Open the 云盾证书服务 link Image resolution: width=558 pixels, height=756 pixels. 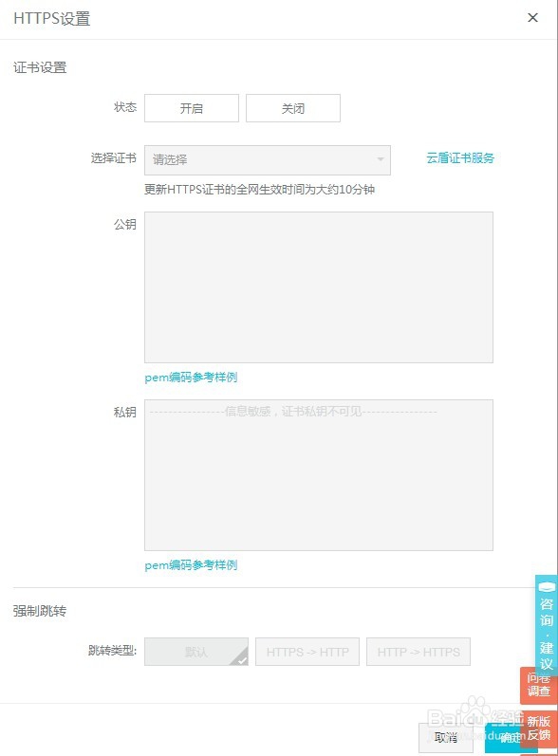pos(460,158)
